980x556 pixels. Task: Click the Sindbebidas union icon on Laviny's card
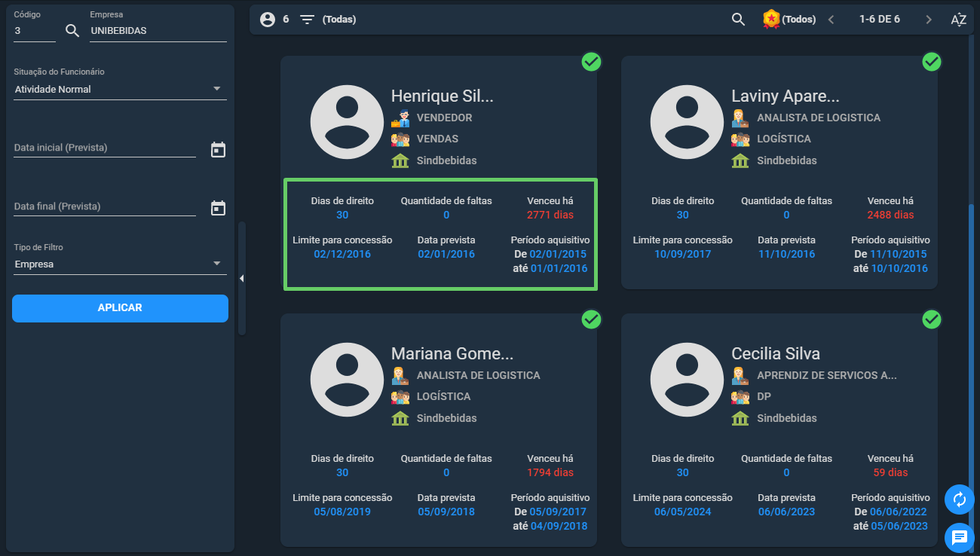click(x=740, y=160)
